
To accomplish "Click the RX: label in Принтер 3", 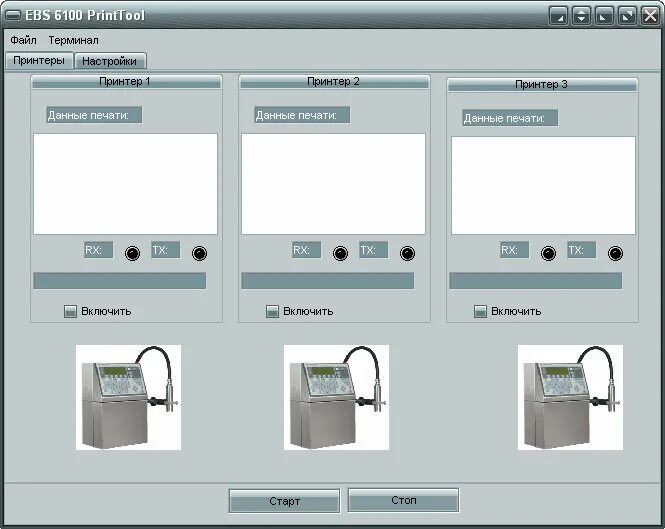I will coord(514,250).
